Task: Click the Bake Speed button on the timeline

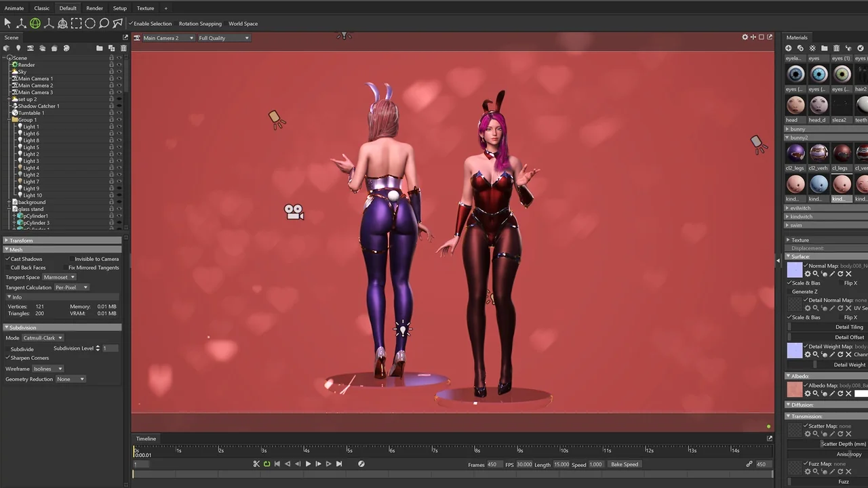Action: pos(624,464)
